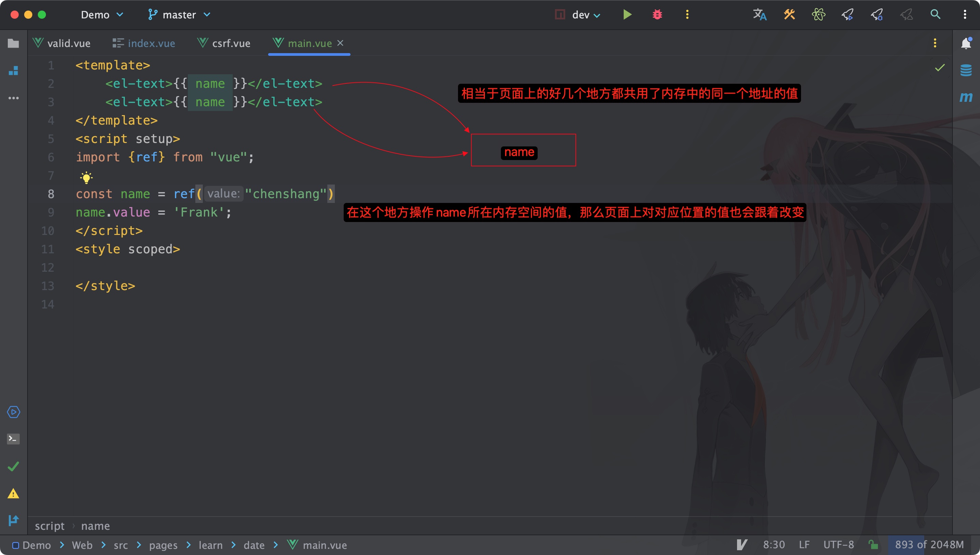Click the inspections green checkmark widget
The height and width of the screenshot is (555, 980).
940,68
